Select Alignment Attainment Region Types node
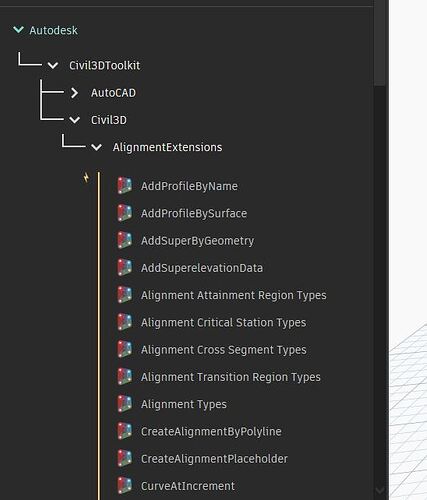Screen dimensions: 427x500 233,295
